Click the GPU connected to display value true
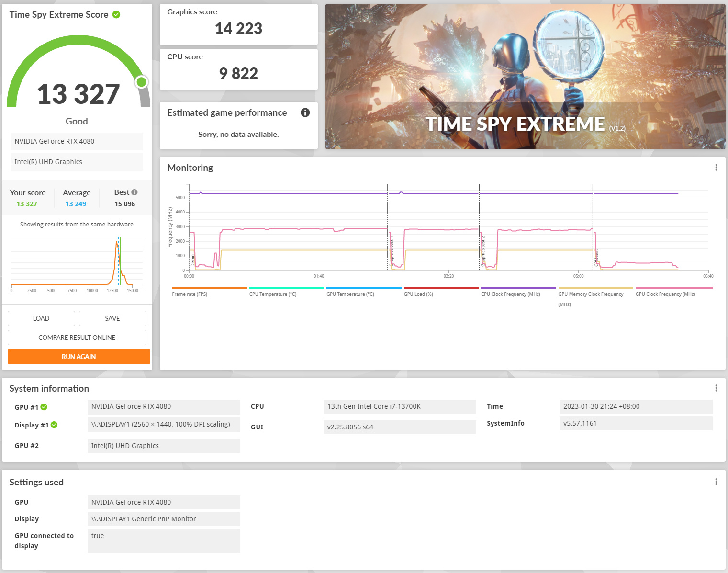Screen dimensions: 728x573 [164, 541]
